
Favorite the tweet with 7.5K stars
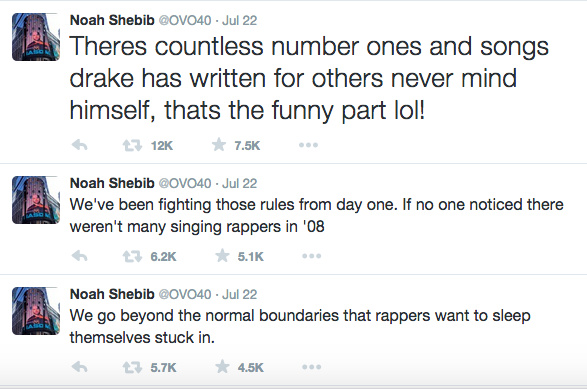pyautogui.click(x=219, y=145)
